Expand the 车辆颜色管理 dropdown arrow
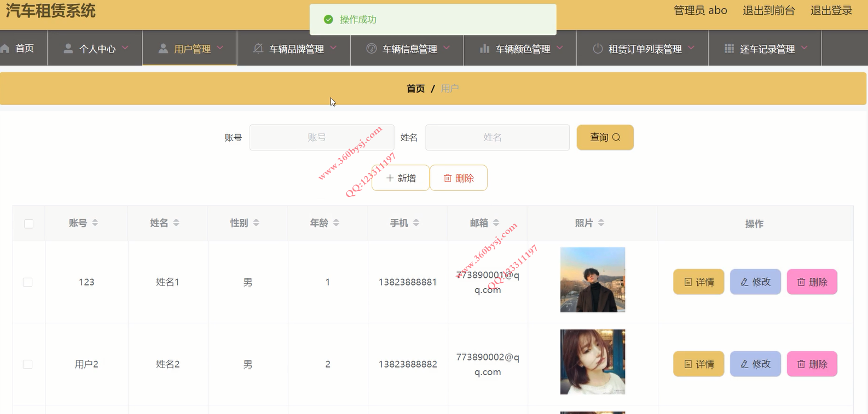Image resolution: width=868 pixels, height=414 pixels. [x=560, y=48]
